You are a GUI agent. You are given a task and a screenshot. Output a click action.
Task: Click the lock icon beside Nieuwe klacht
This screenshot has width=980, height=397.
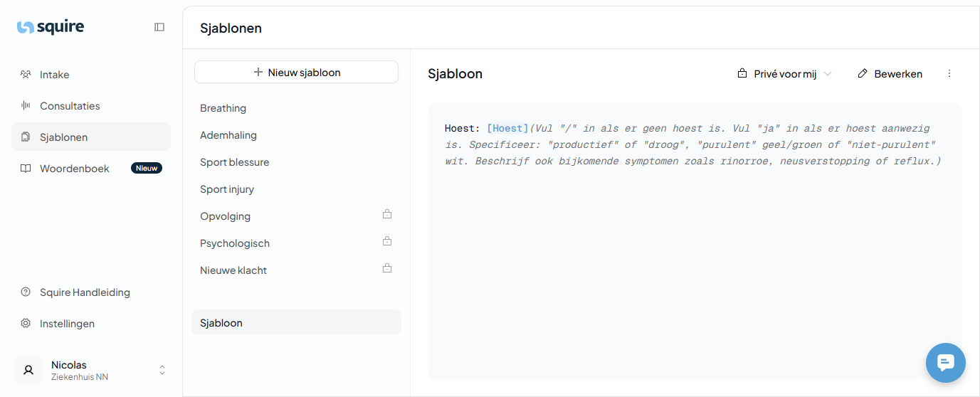pyautogui.click(x=387, y=268)
